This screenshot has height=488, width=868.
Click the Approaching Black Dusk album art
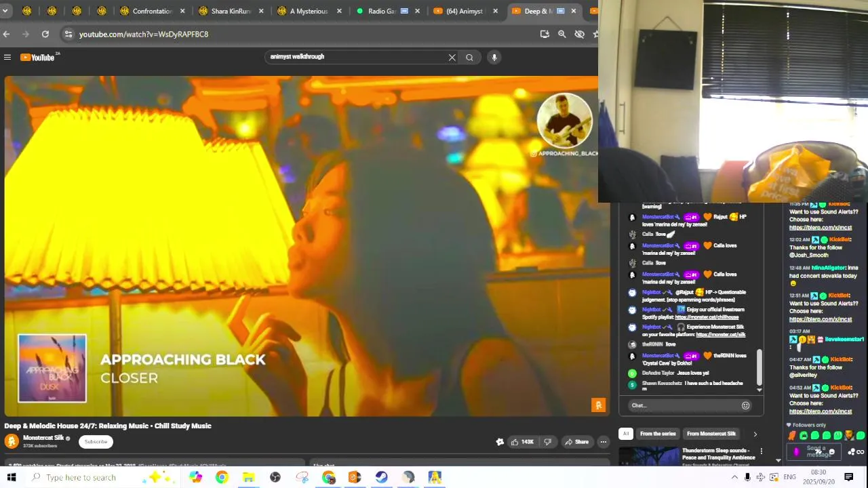[52, 368]
